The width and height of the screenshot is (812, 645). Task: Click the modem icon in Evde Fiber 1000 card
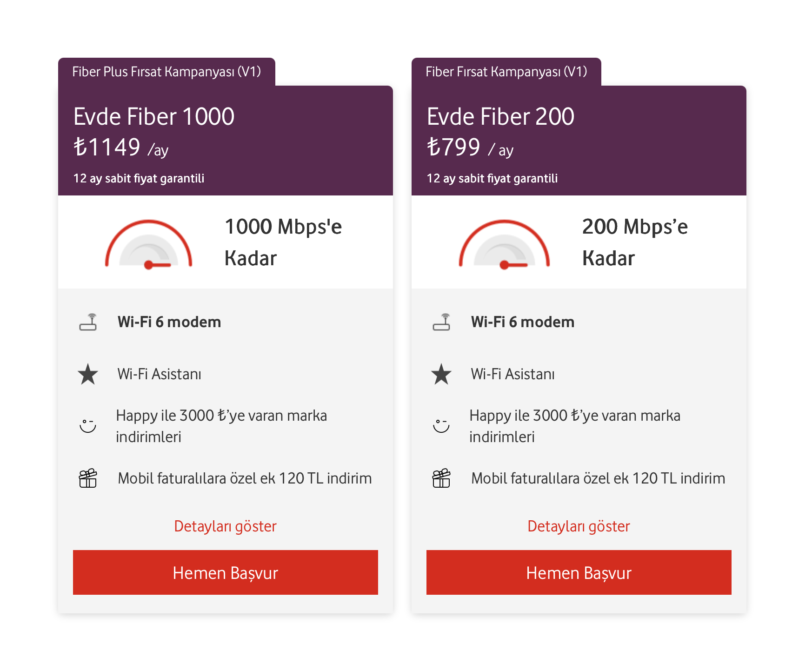point(88,322)
